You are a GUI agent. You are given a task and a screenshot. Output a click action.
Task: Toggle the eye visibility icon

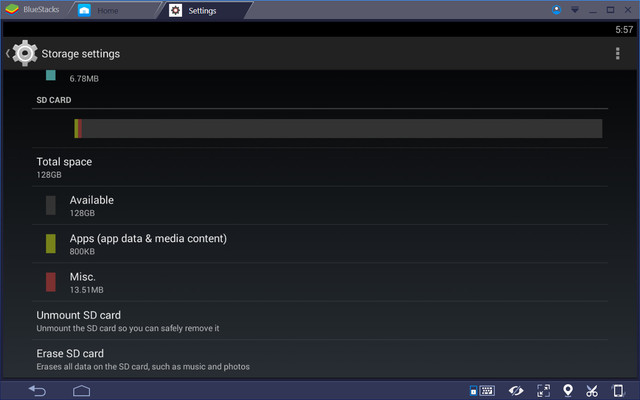click(516, 391)
